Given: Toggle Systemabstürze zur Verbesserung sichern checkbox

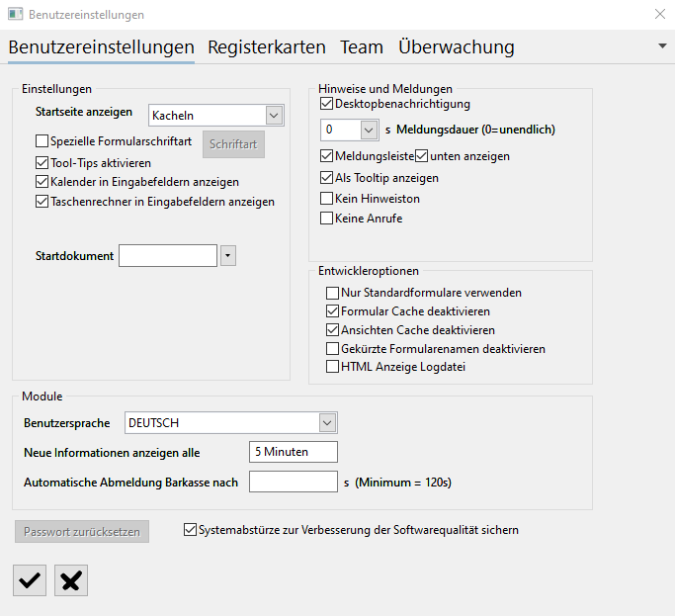Looking at the screenshot, I should (x=190, y=529).
